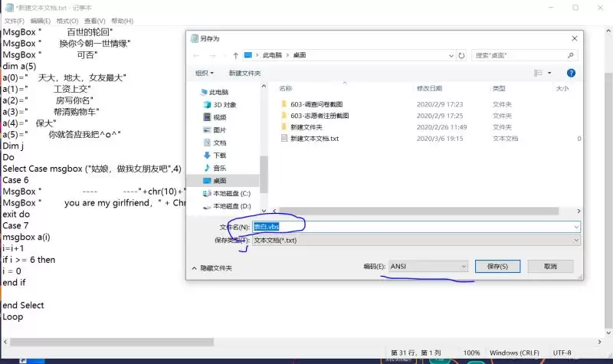Click the 文件名 filename input field
613x364 pixels.
click(416, 227)
